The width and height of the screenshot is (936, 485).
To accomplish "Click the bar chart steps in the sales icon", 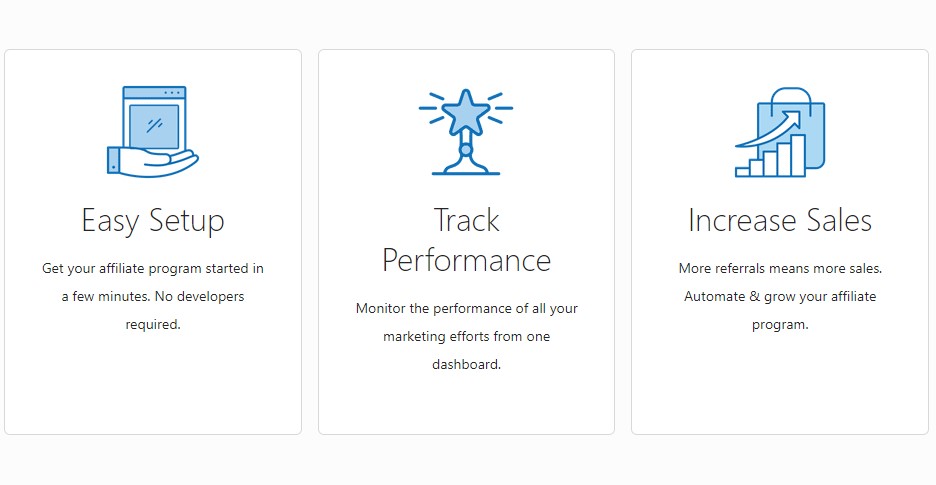I will [x=771, y=156].
